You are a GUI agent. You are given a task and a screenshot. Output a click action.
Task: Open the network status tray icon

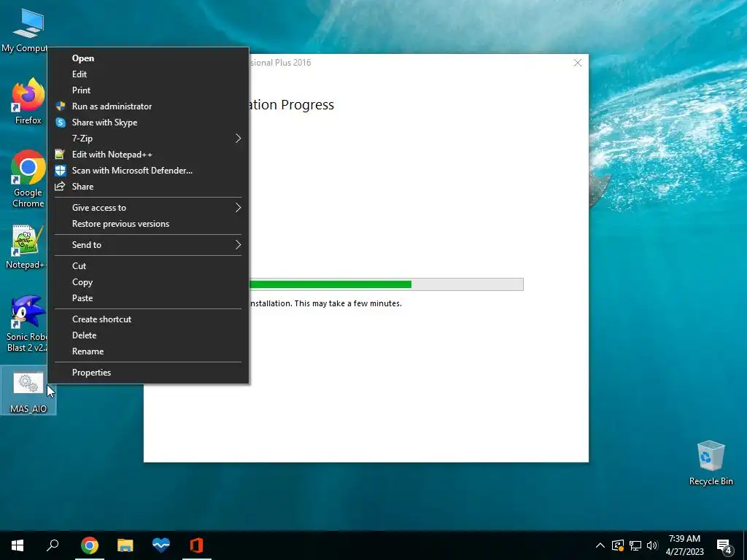pos(635,545)
